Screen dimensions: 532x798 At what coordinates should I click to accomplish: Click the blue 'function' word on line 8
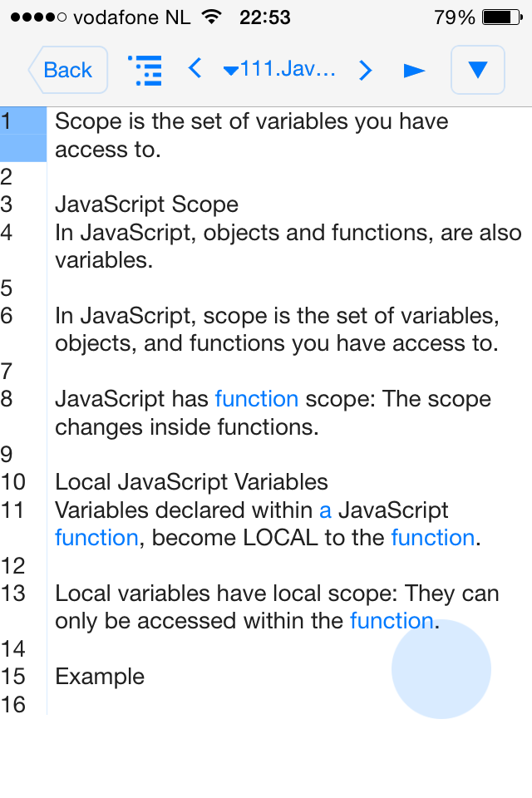[x=257, y=399]
